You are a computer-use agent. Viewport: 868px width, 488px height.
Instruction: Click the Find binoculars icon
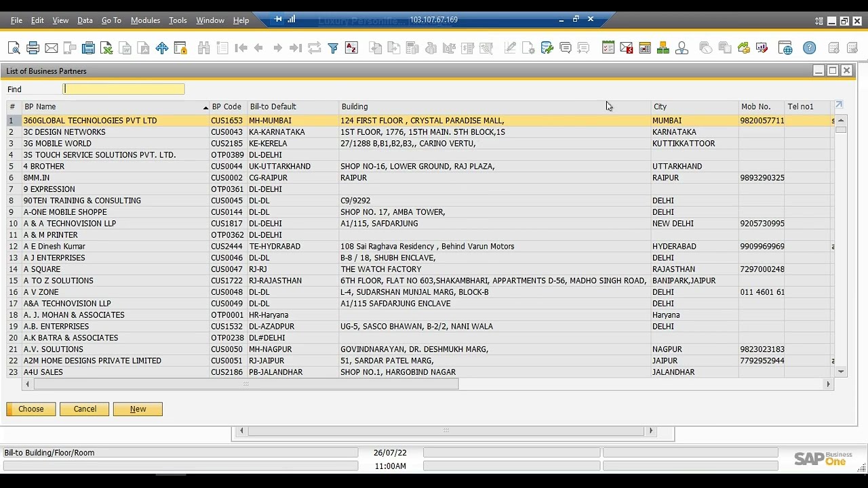[x=204, y=48]
